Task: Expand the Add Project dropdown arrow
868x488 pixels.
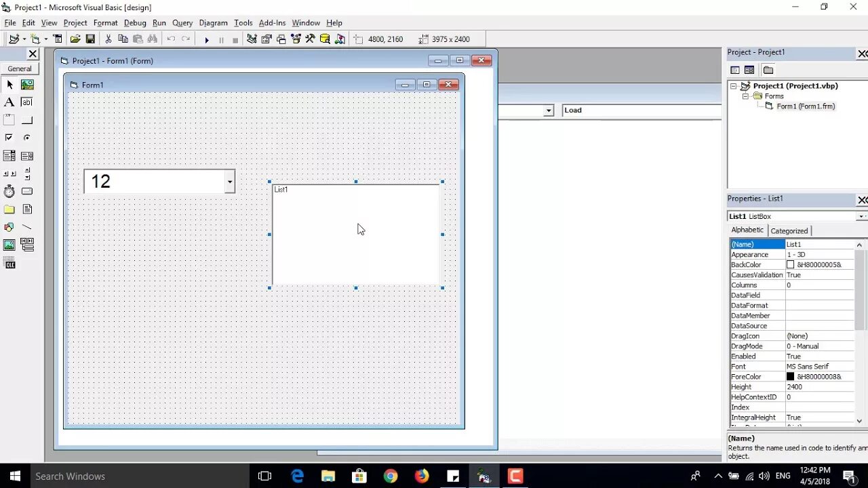Action: click(24, 39)
